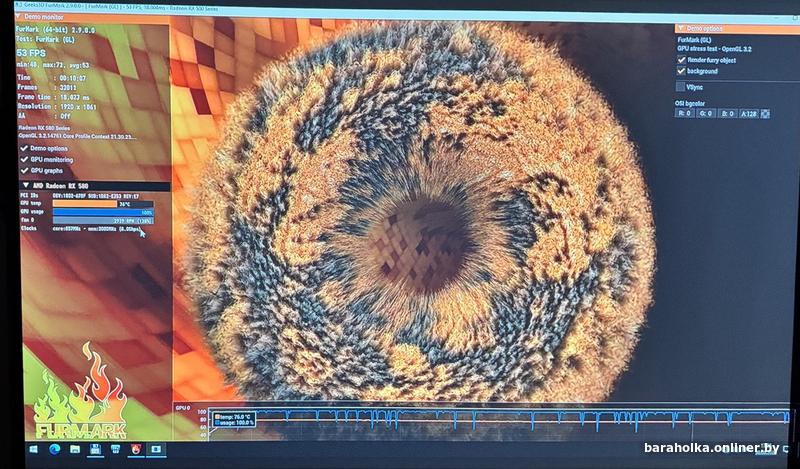The width and height of the screenshot is (800, 469).
Task: Click the GPU 0 graph label
Action: 183,408
